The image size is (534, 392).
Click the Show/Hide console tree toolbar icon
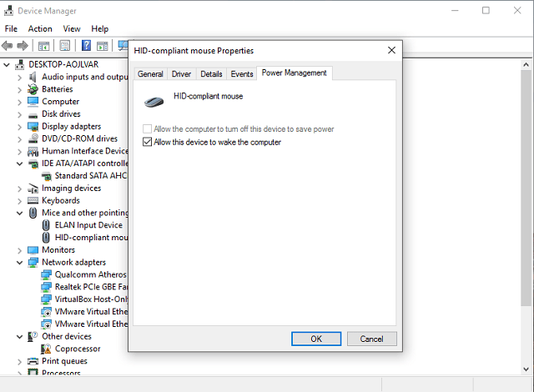[43, 46]
